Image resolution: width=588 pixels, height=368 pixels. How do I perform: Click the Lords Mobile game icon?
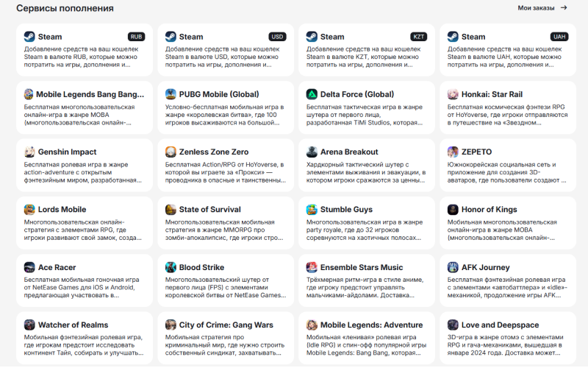point(29,209)
